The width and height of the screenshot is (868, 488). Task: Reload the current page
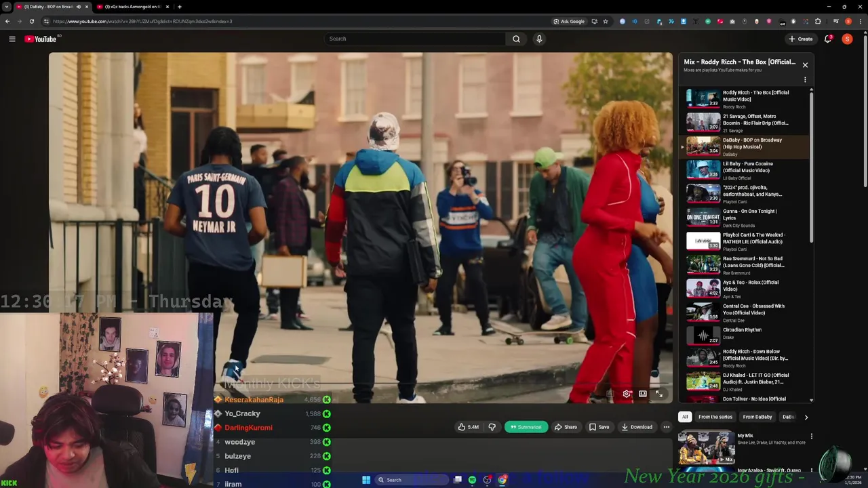(x=32, y=21)
